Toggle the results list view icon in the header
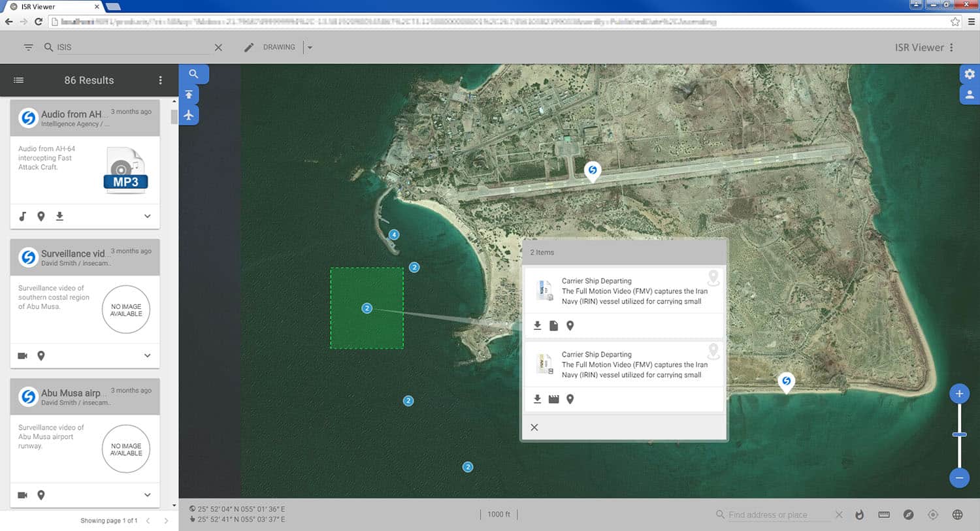Screen dimensions: 980x531 click(x=18, y=80)
